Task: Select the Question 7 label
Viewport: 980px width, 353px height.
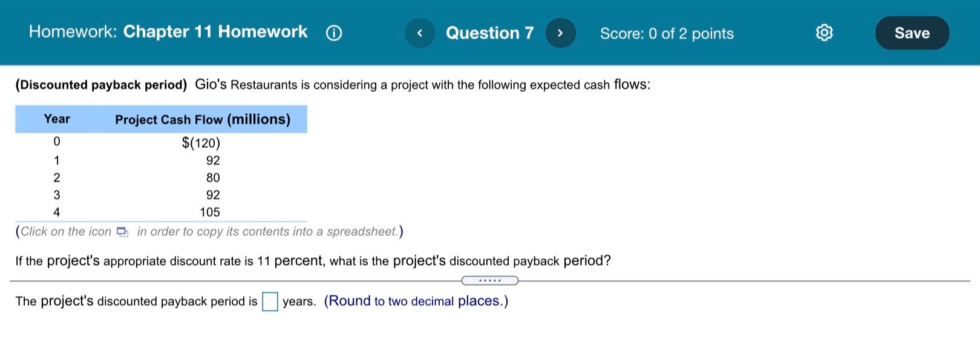Action: click(x=490, y=33)
